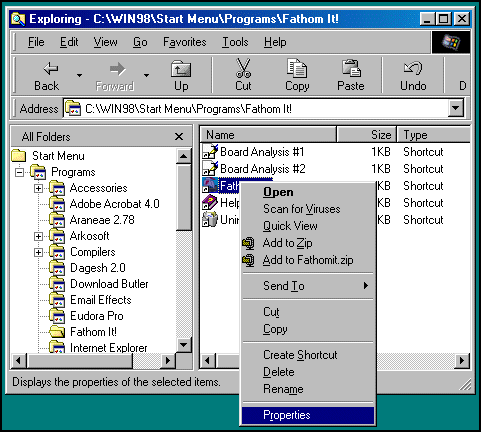Open the File menu

click(36, 42)
